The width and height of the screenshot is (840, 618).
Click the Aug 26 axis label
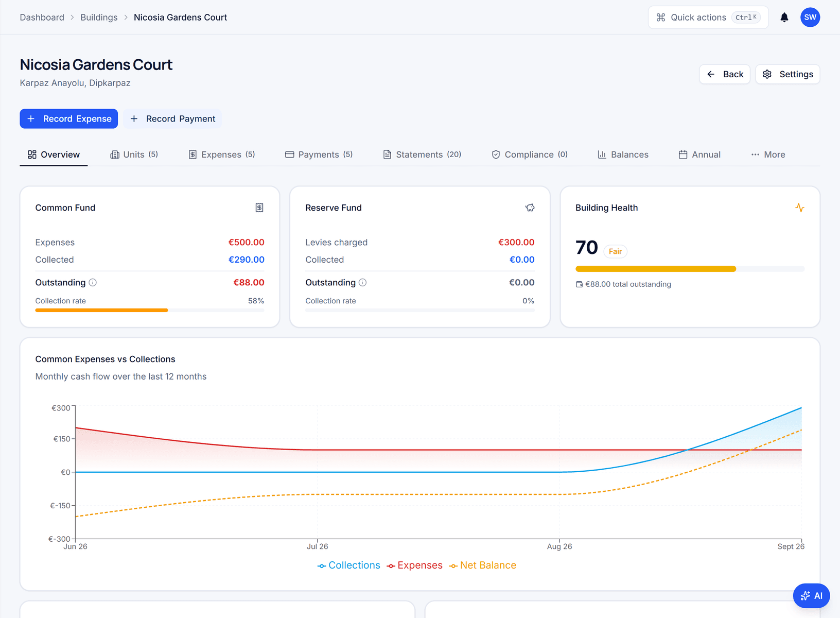tap(559, 546)
